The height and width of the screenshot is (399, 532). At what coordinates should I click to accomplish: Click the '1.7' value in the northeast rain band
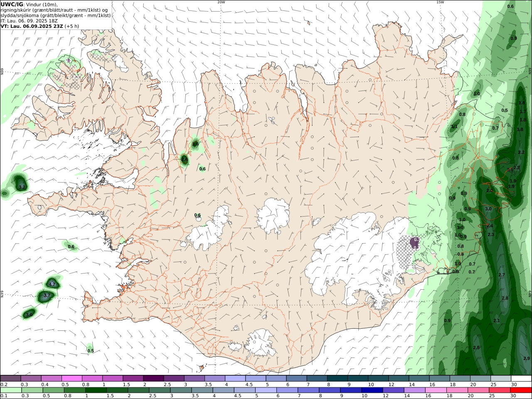click(523, 111)
